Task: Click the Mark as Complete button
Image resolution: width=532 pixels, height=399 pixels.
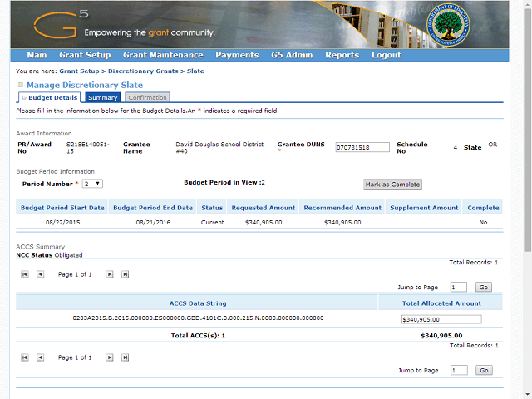Action: (392, 185)
